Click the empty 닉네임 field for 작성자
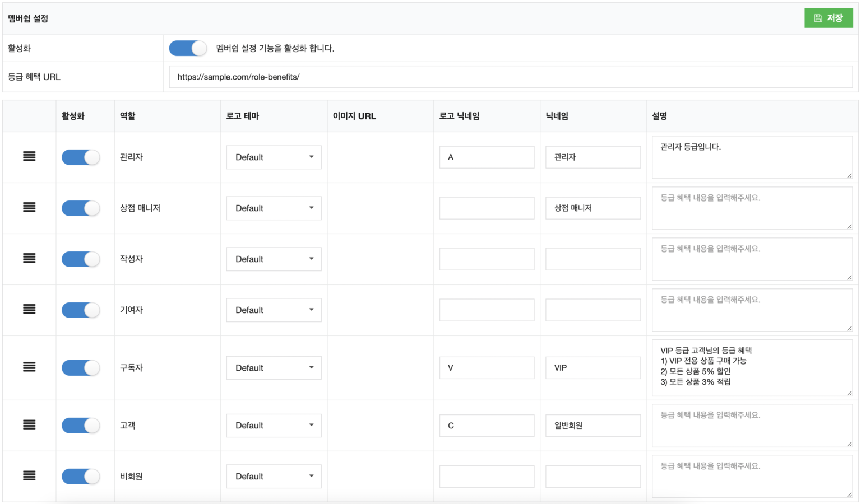 592,259
